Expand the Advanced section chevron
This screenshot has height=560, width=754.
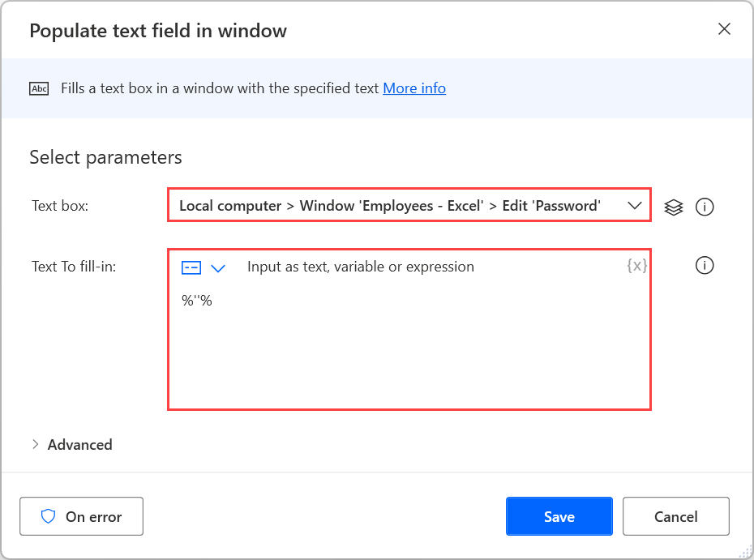(35, 444)
